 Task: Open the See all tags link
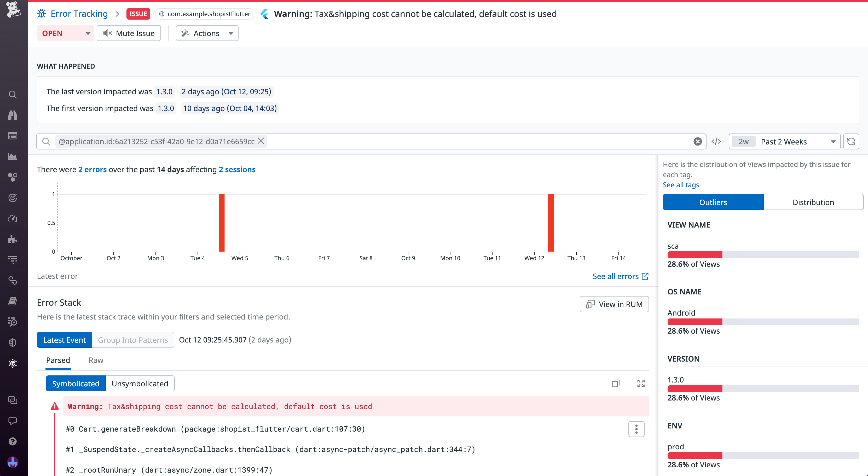point(681,185)
